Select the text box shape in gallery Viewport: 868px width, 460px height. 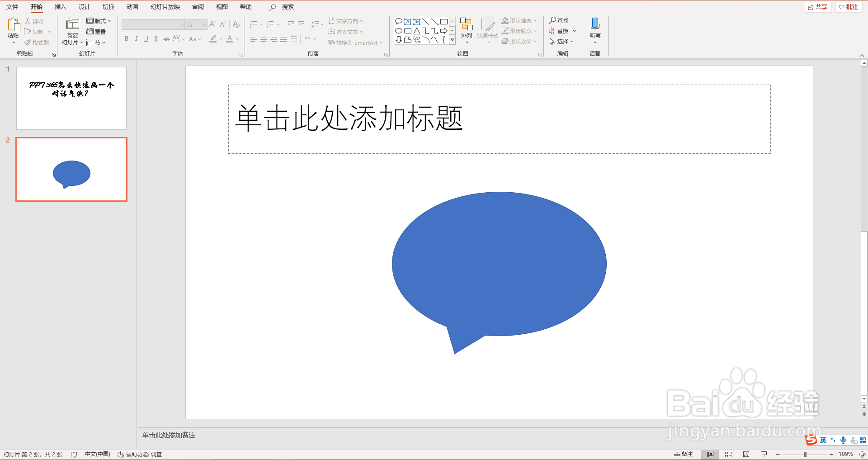408,21
